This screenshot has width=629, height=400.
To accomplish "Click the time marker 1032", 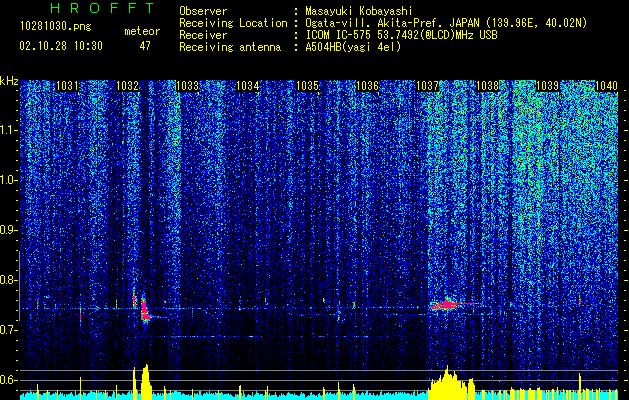I will click(127, 85).
